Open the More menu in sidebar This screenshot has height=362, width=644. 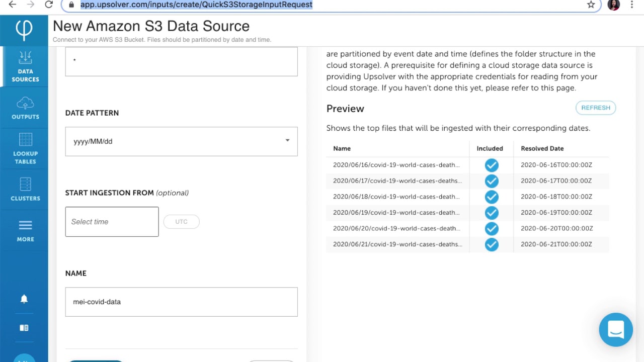coord(25,231)
